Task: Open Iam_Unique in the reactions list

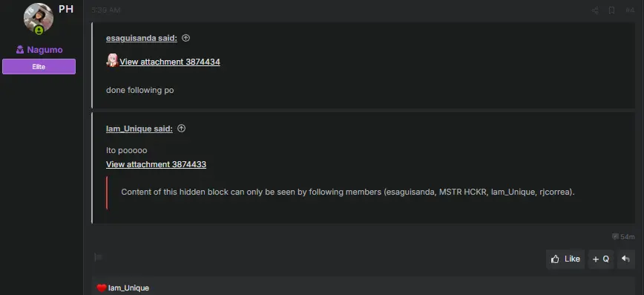Action: (128, 288)
